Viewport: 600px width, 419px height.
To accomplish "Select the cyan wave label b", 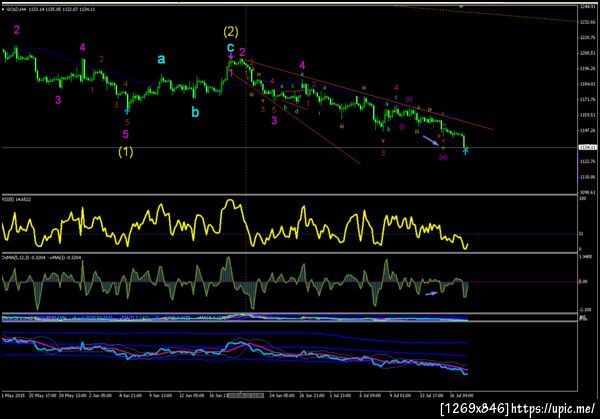I will (x=195, y=112).
